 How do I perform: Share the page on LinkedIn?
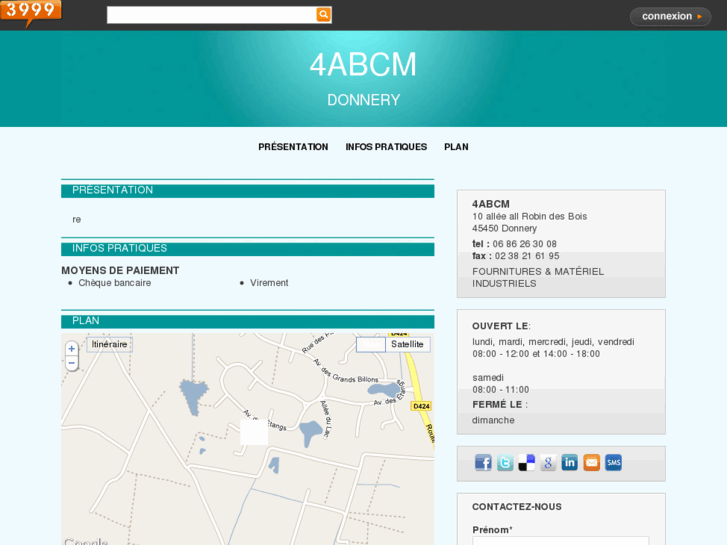[x=570, y=462]
